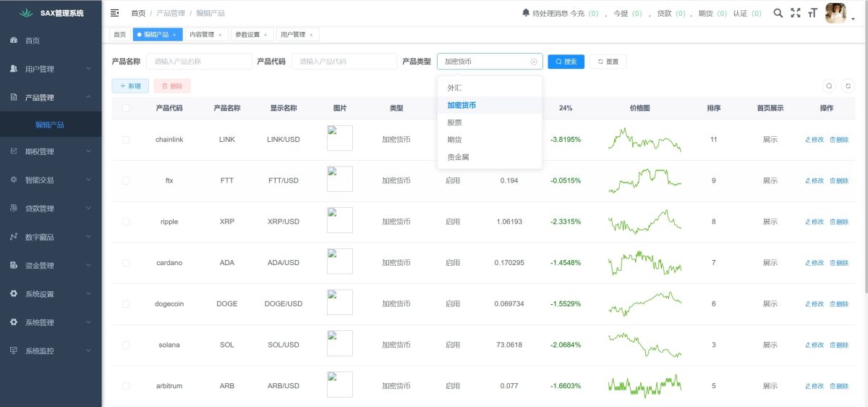Image resolution: width=868 pixels, height=407 pixels.
Task: Delete the arbitrum row via 删除
Action: (x=839, y=386)
